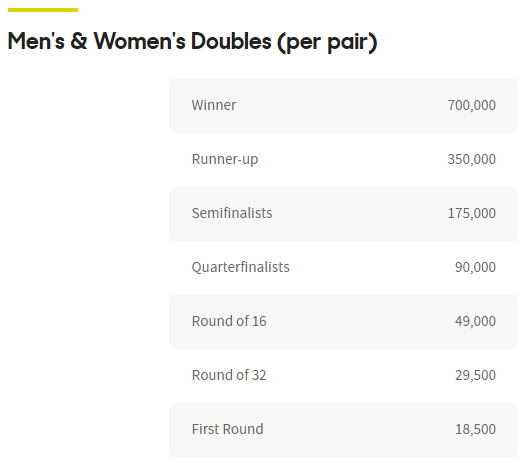Click the 49,000 prize amount
This screenshot has height=463, width=525.
(x=475, y=321)
